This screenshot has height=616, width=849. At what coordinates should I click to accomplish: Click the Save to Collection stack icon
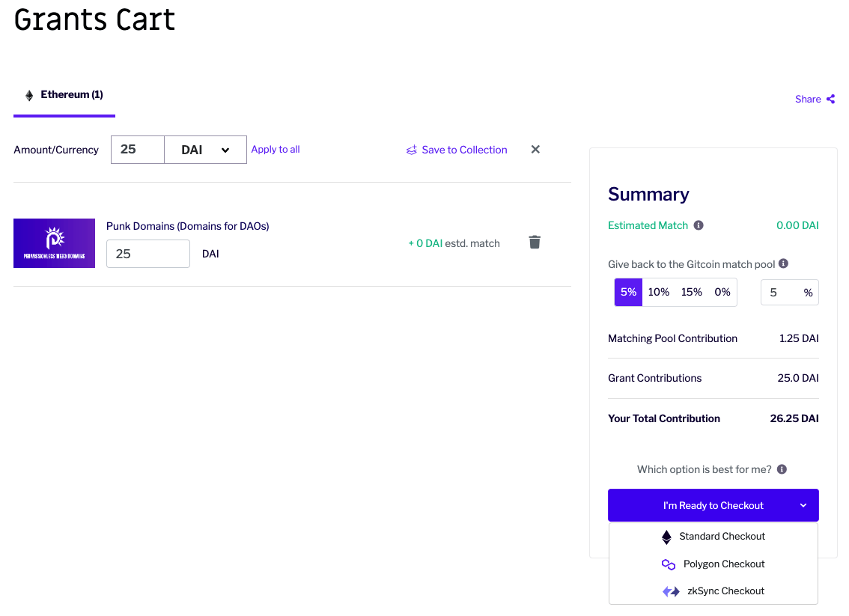pos(412,150)
